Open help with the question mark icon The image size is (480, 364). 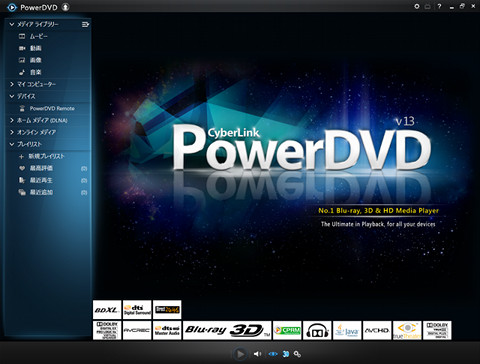439,6
